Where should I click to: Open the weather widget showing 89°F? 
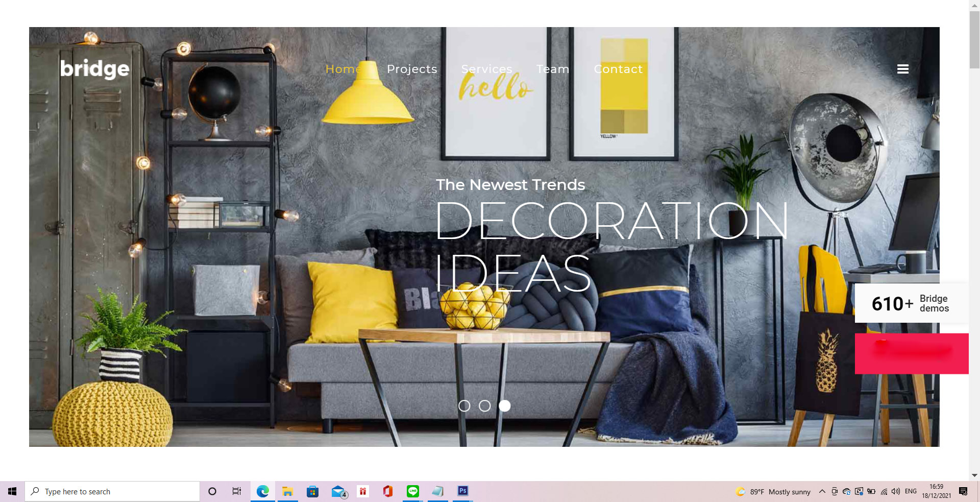773,492
